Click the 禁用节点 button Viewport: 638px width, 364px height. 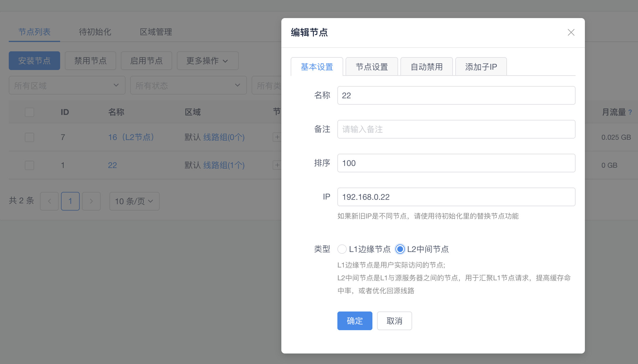90,61
